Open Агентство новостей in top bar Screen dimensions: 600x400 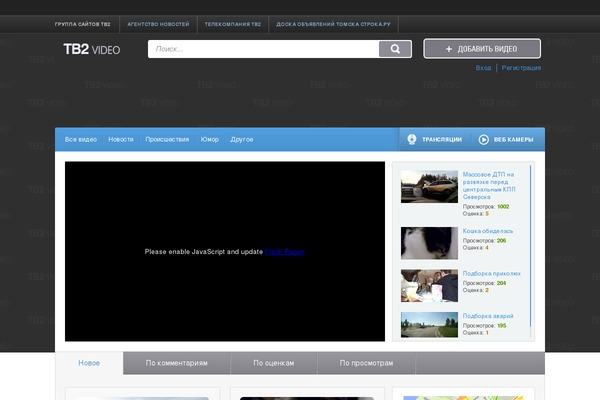[x=158, y=23]
